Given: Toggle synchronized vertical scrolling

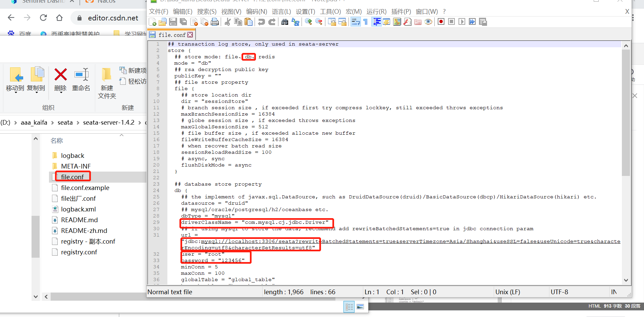Looking at the screenshot, I should [332, 21].
